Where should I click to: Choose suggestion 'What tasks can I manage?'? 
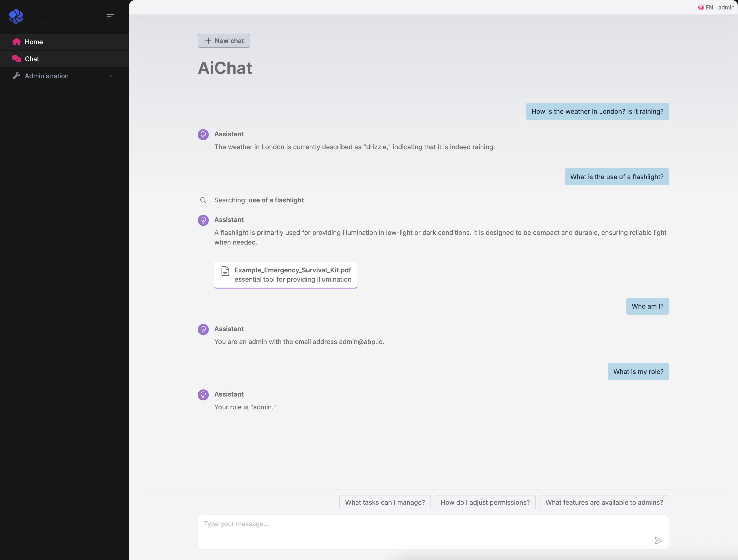pos(385,502)
